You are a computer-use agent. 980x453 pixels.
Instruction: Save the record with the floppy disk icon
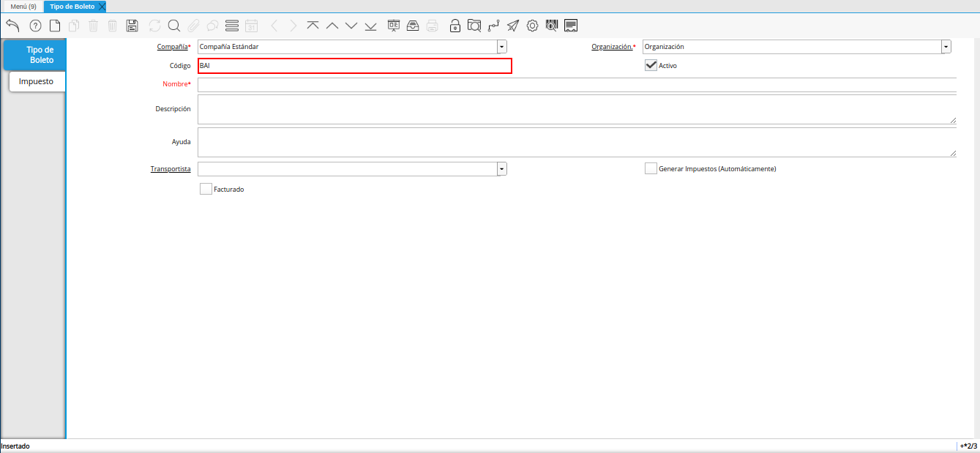click(x=132, y=26)
